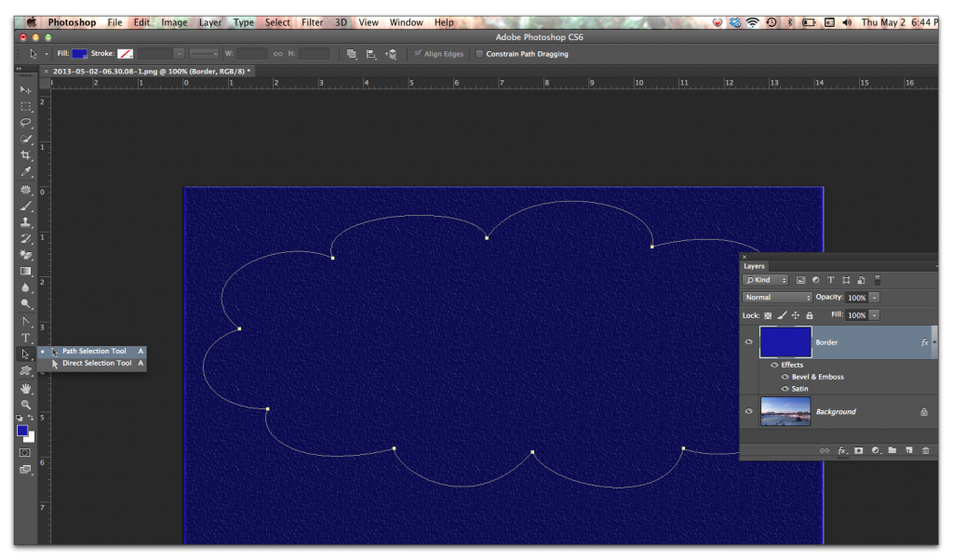Open the Opacity slider dropdown
953x560 pixels.
875,298
